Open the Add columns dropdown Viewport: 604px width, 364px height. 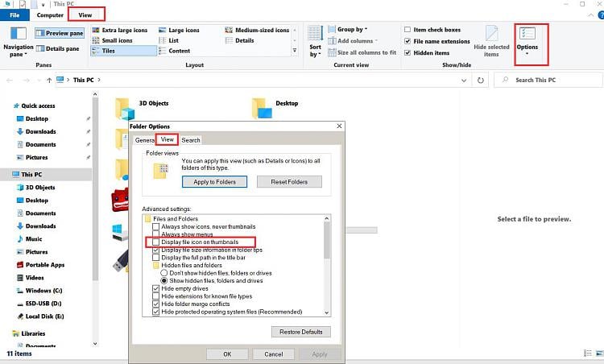tap(353, 41)
